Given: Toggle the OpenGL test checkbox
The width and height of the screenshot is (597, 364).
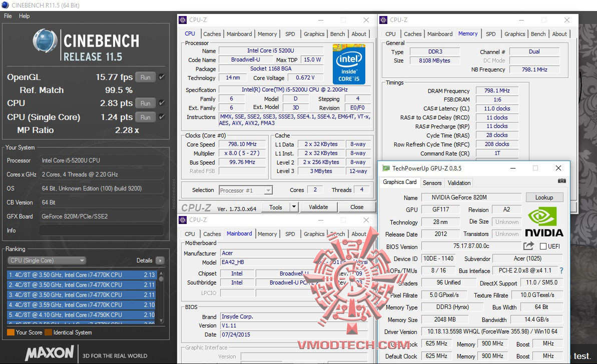Looking at the screenshot, I should tap(162, 77).
